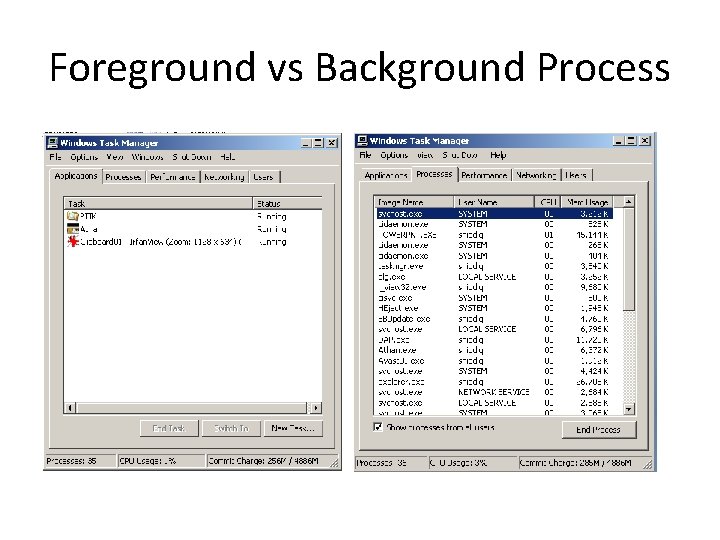Click the title bar icon of the right Task Manager

click(363, 141)
